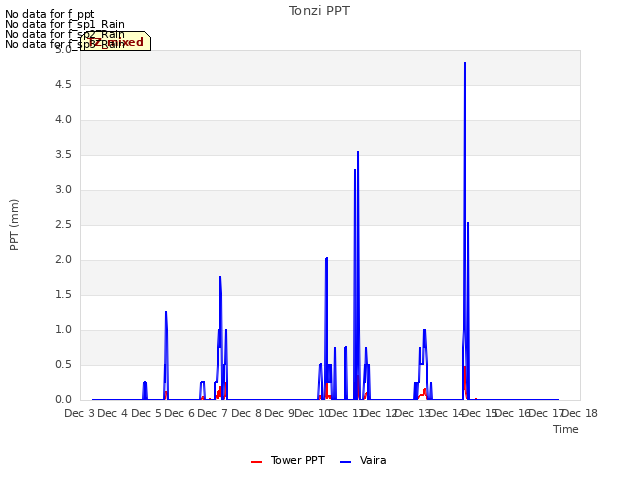The image size is (640, 480).
Task: Click the Dec 8 x-axis tick label
Action: click(246, 413)
